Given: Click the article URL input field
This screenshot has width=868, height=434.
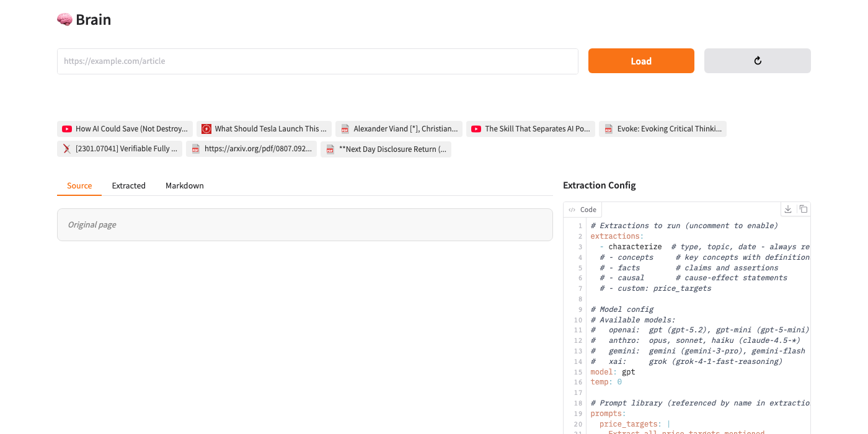Looking at the screenshot, I should tap(317, 61).
